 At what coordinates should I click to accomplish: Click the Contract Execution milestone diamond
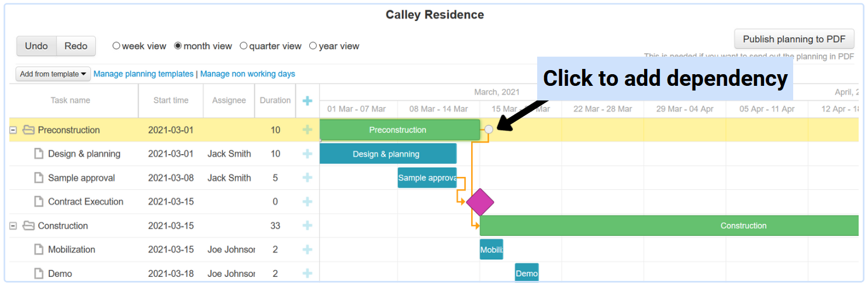click(480, 202)
